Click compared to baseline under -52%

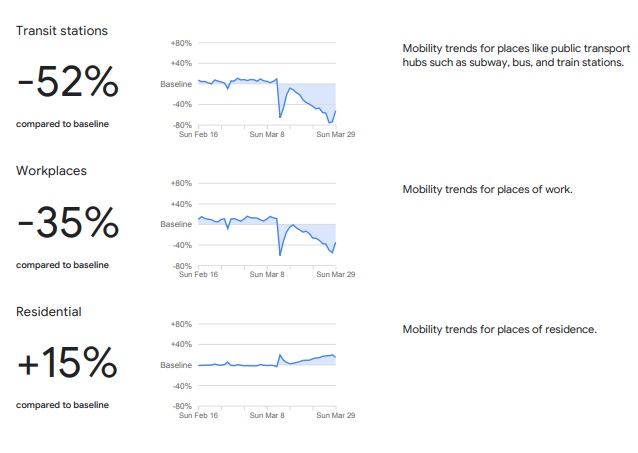coord(62,124)
